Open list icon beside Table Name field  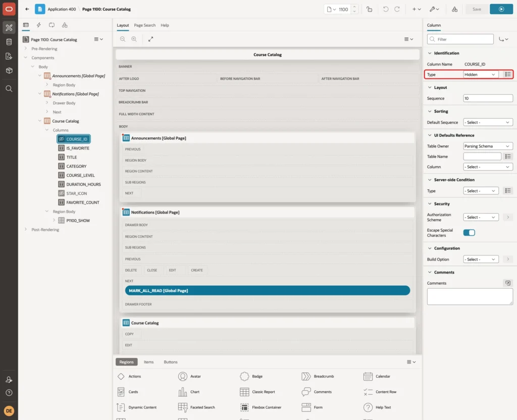click(x=508, y=156)
